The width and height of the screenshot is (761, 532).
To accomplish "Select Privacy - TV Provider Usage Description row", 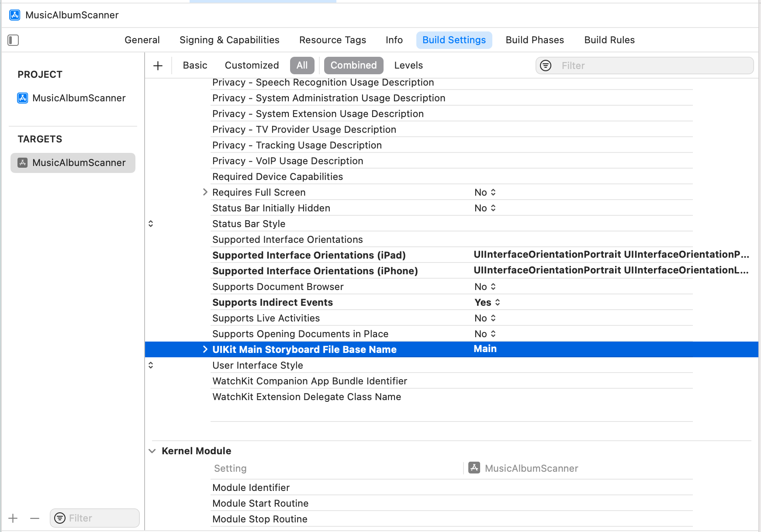I will point(452,129).
